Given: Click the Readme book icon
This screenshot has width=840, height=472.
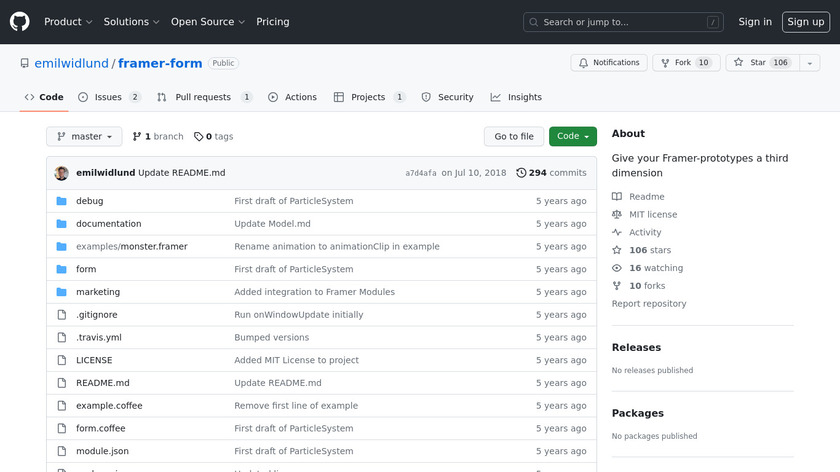Looking at the screenshot, I should pyautogui.click(x=617, y=197).
